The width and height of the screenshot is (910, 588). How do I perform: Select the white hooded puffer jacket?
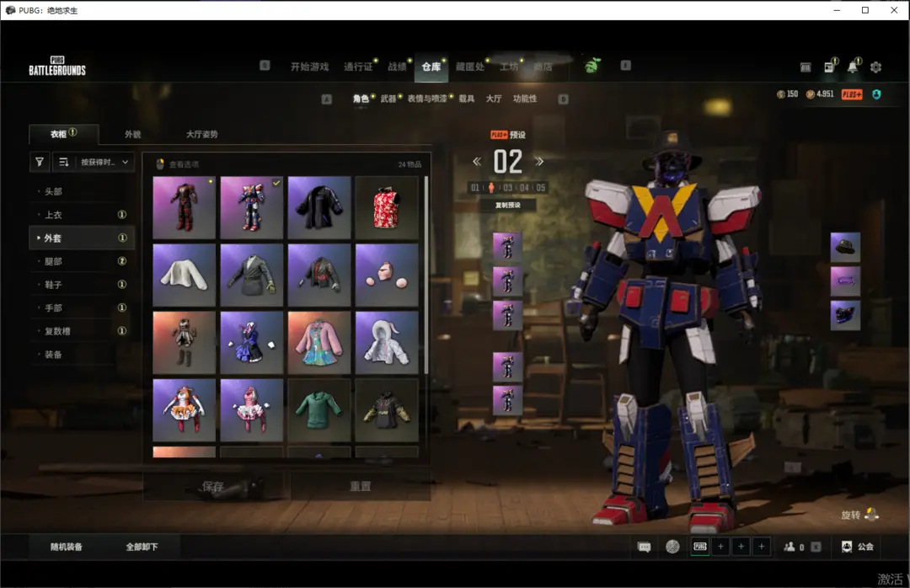pyautogui.click(x=387, y=343)
